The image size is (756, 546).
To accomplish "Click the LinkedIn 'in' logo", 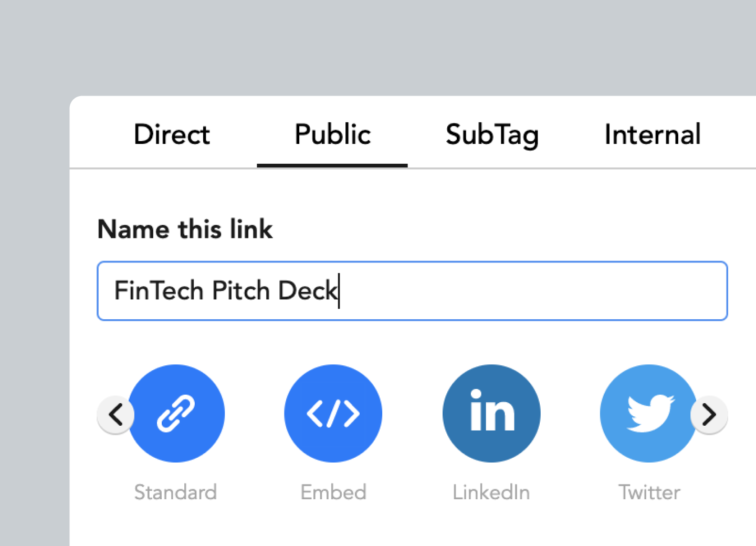I will [491, 414].
